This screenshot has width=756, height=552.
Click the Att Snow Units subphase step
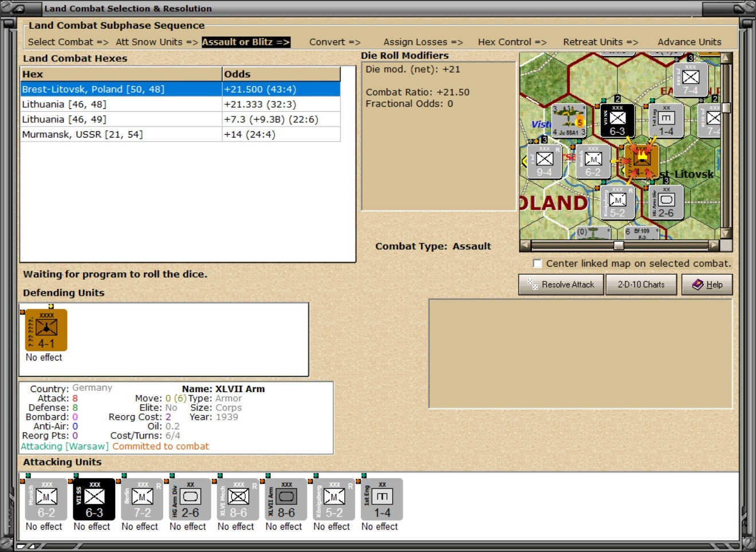156,42
